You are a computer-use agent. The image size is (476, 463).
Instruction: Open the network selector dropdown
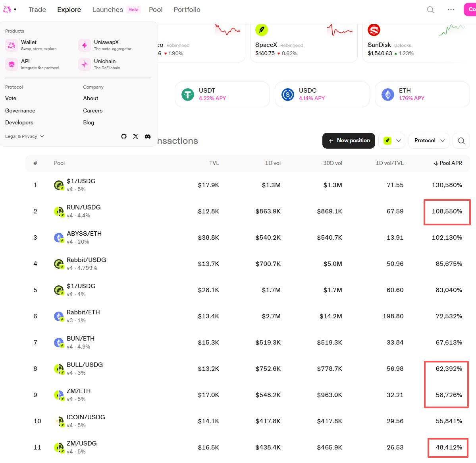pos(391,141)
